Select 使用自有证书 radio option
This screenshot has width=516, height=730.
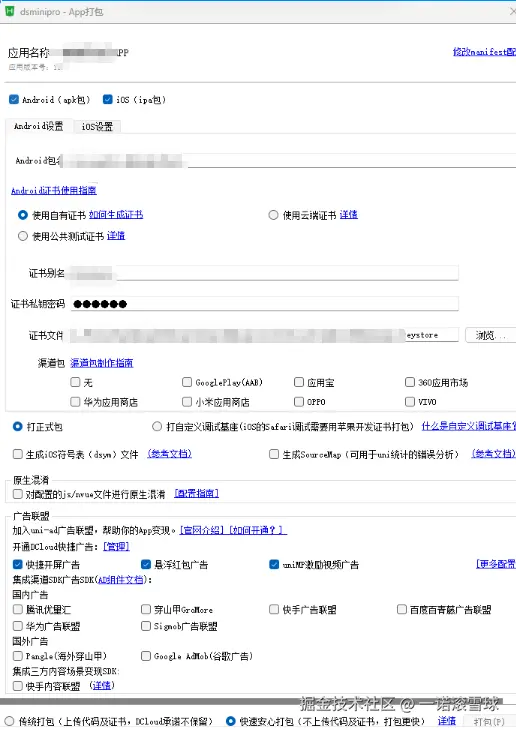[x=23, y=215]
